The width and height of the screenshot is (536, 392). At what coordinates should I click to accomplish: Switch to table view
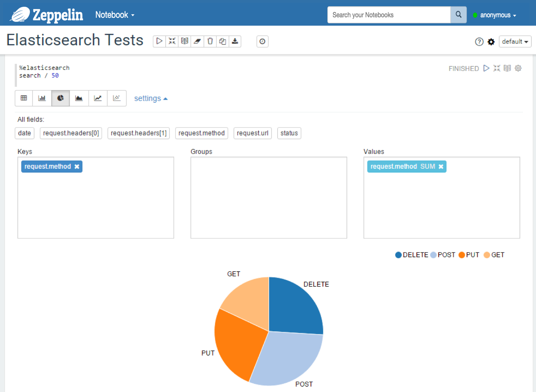[24, 98]
